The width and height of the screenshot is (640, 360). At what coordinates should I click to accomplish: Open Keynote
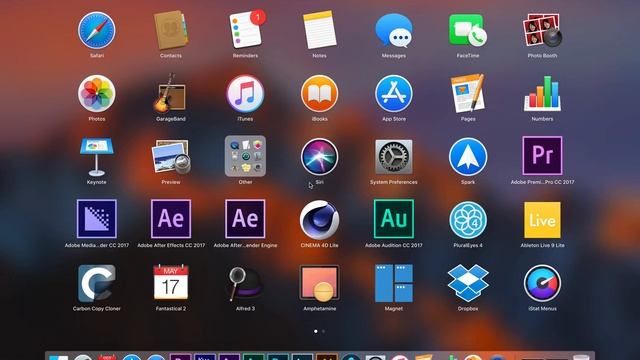tap(97, 157)
